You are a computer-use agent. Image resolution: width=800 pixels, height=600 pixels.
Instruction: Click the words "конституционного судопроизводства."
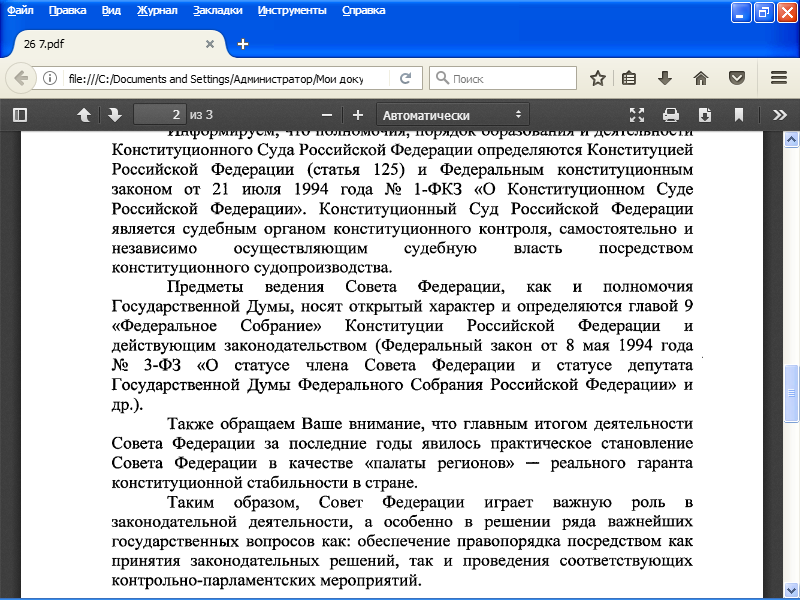252,267
